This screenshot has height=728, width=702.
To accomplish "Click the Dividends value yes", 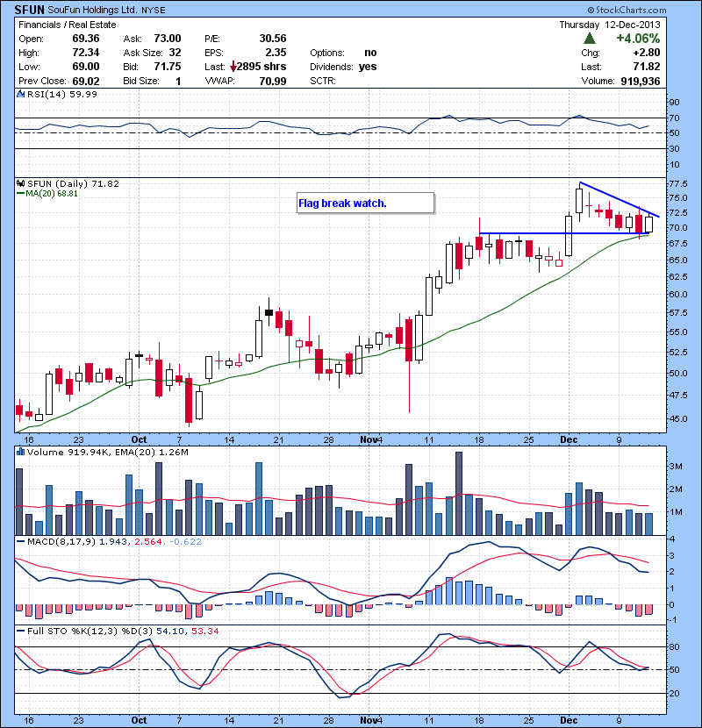I will click(368, 67).
